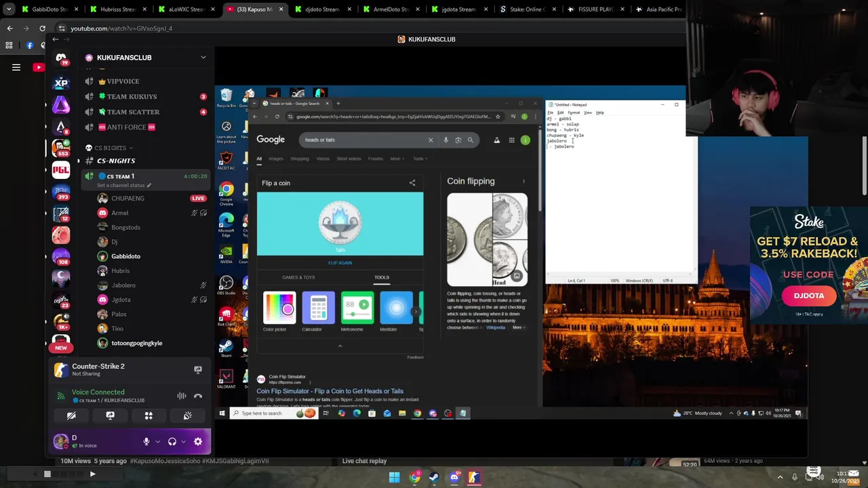Show next tools carousel arrow
The image size is (868, 488).
pos(416,312)
